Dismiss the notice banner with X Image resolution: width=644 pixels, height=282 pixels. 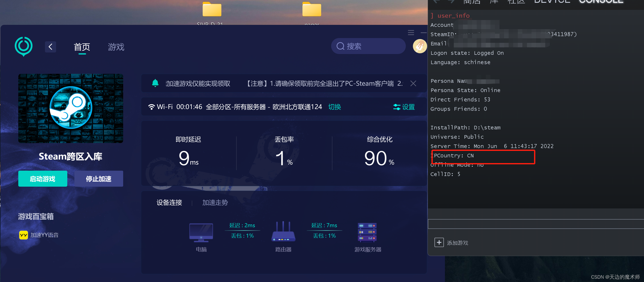coord(413,83)
